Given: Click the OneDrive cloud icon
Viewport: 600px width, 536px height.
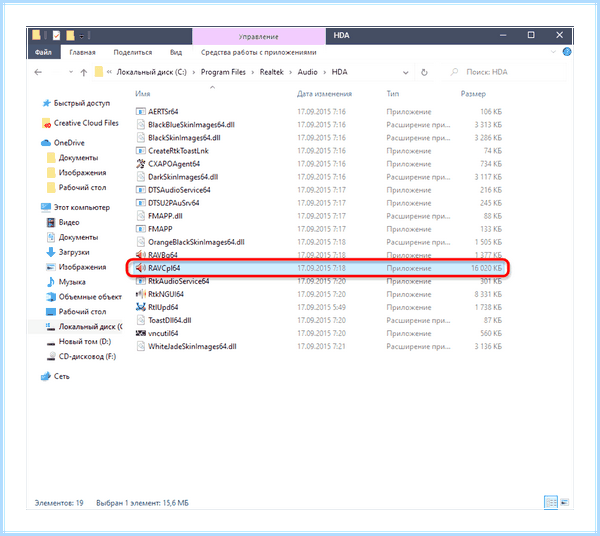Looking at the screenshot, I should click(46, 143).
